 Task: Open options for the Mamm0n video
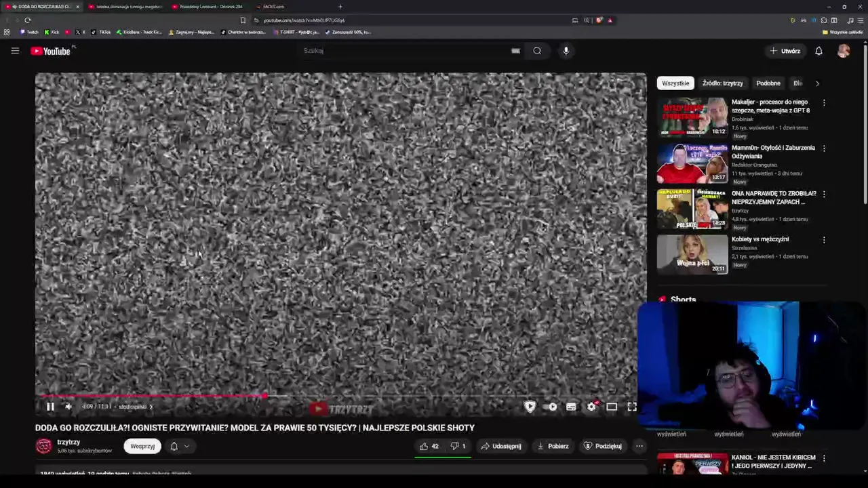(x=824, y=148)
